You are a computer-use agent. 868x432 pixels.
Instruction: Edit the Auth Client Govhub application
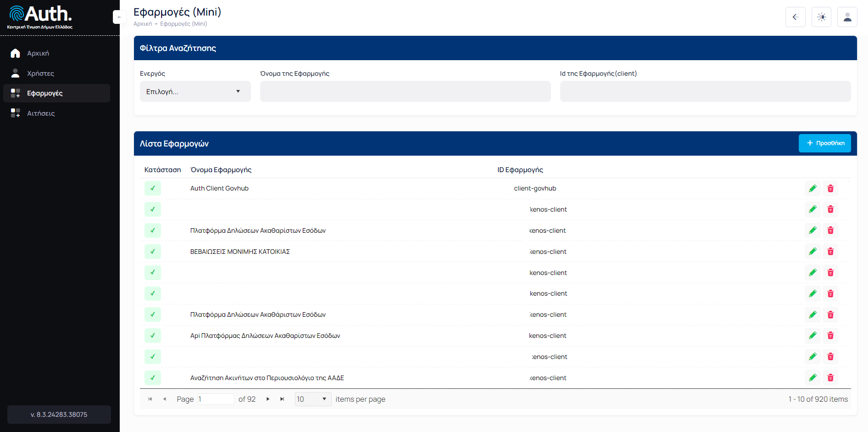(x=812, y=188)
